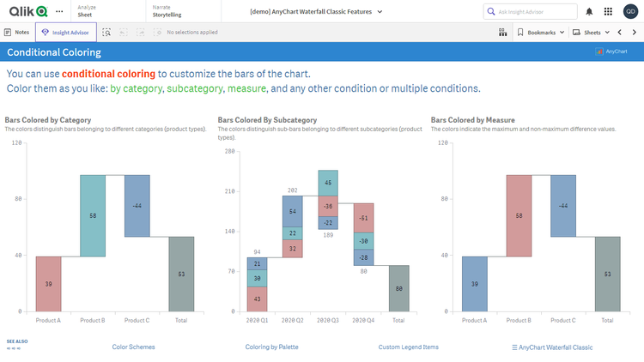The image size is (644, 362).
Task: Type in the Ask Insight Advisor field
Action: click(x=531, y=11)
